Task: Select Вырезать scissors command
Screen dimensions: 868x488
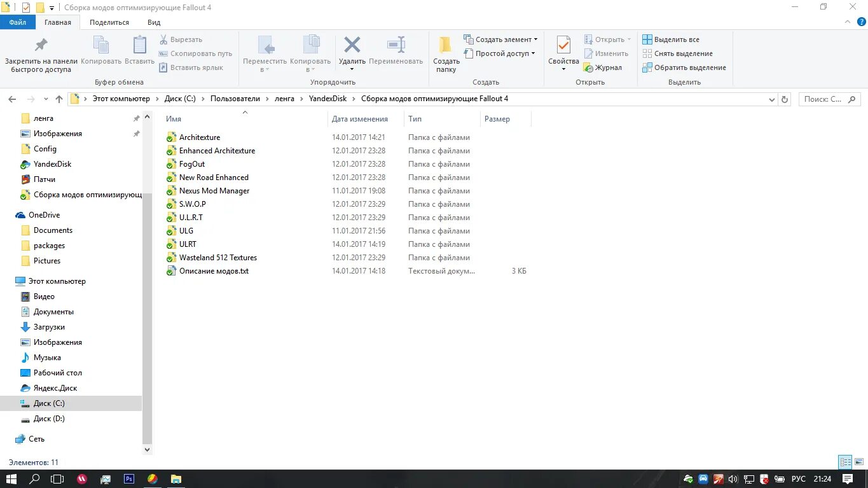Action: [x=181, y=39]
